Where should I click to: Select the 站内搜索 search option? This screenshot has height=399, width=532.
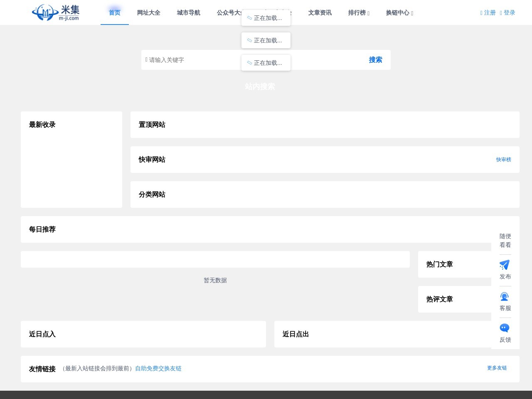[x=260, y=86]
